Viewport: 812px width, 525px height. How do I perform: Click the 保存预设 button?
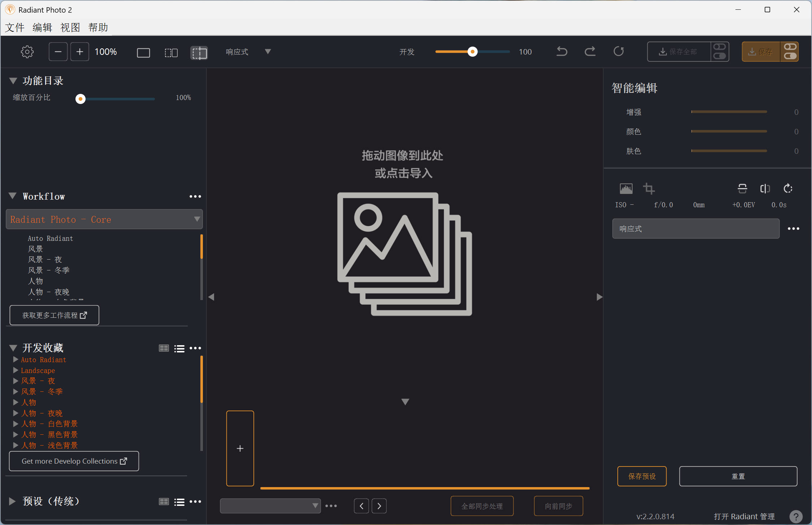642,476
